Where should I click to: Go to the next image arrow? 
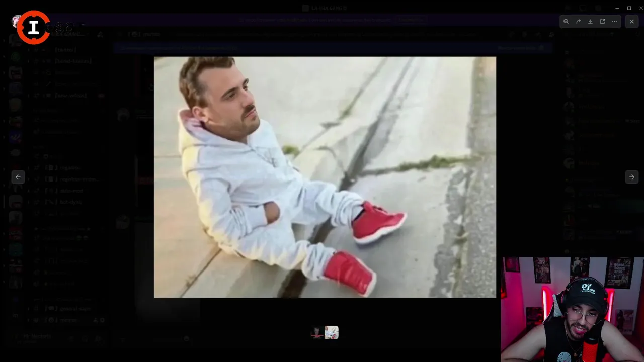pos(632,177)
